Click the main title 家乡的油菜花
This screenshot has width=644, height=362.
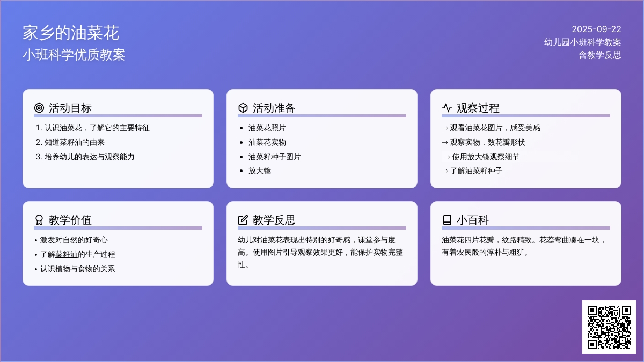[71, 33]
